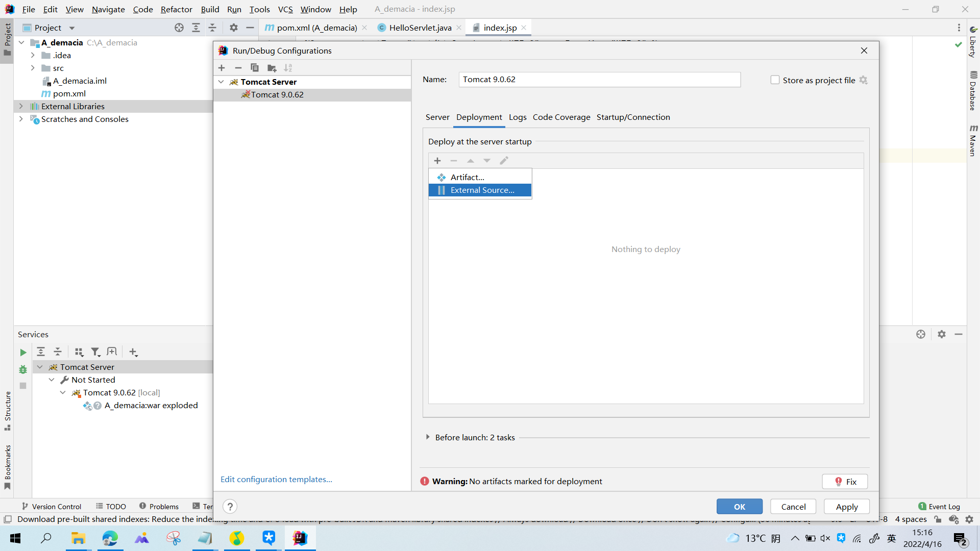Select pom.xml in Project tree
Image resolution: width=980 pixels, height=551 pixels.
69,94
